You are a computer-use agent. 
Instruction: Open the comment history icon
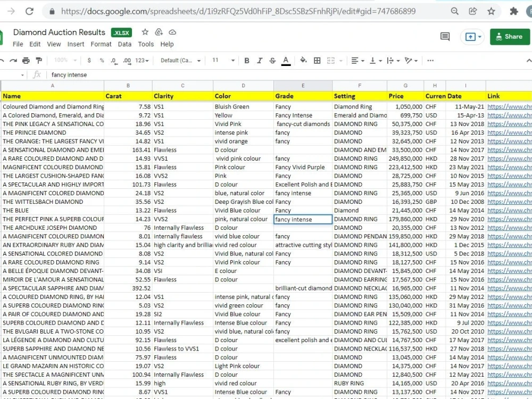point(445,37)
